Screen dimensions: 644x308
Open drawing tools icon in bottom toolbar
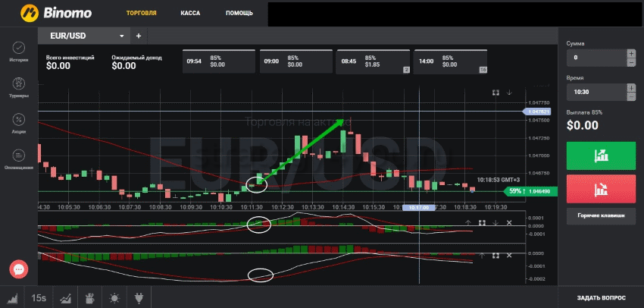tap(89, 297)
